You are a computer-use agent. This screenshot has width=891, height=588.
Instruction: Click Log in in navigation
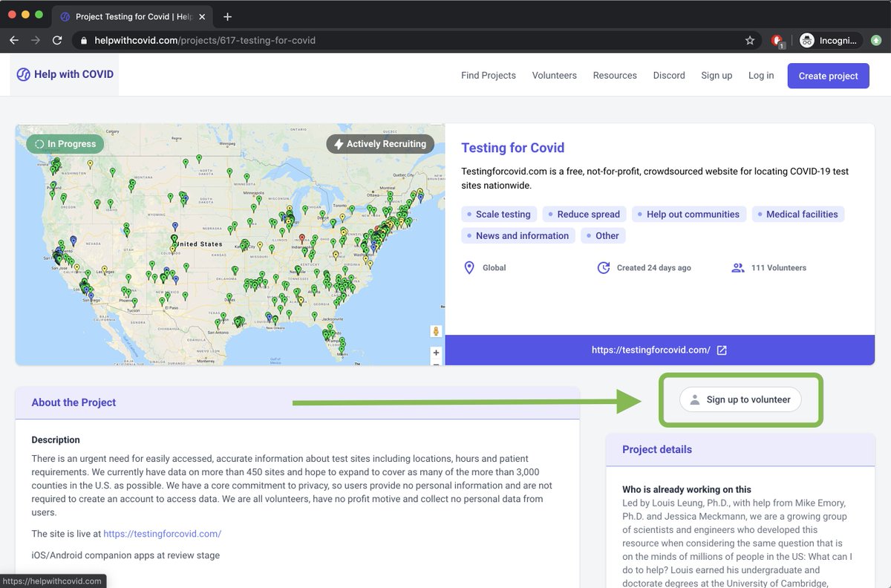[x=761, y=75]
